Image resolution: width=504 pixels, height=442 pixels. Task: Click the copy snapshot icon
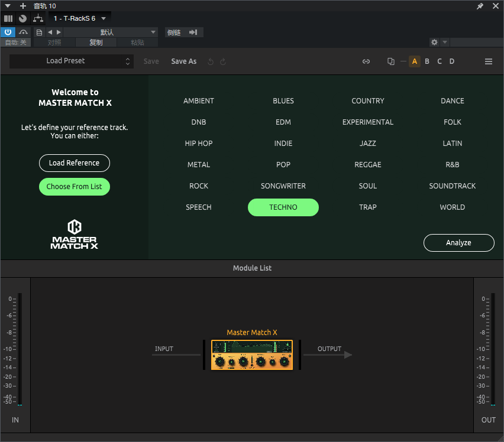click(391, 61)
